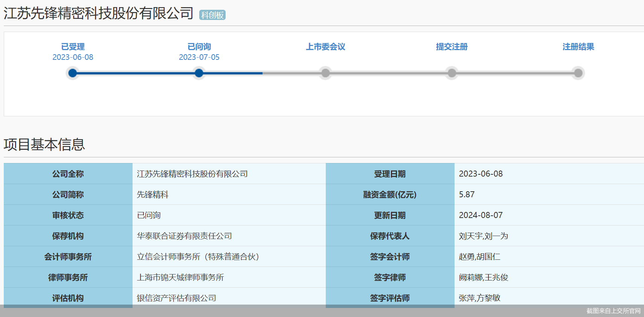Click the value 阙莉娜,王兆俊

(x=484, y=277)
